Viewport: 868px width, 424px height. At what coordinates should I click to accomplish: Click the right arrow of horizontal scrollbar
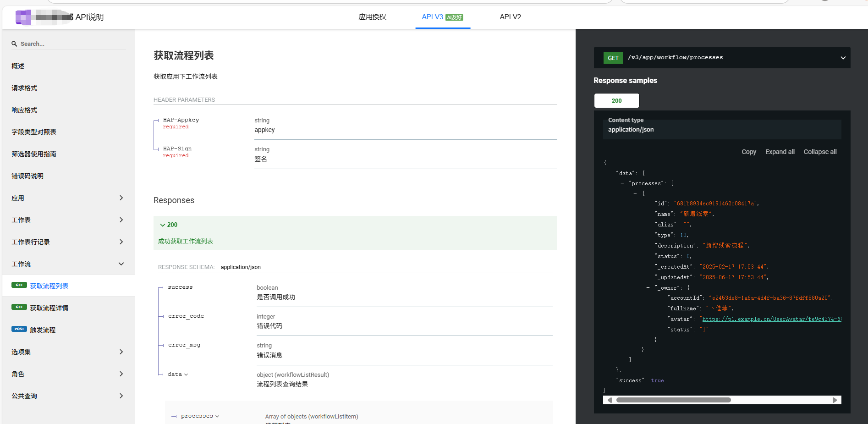coord(835,400)
